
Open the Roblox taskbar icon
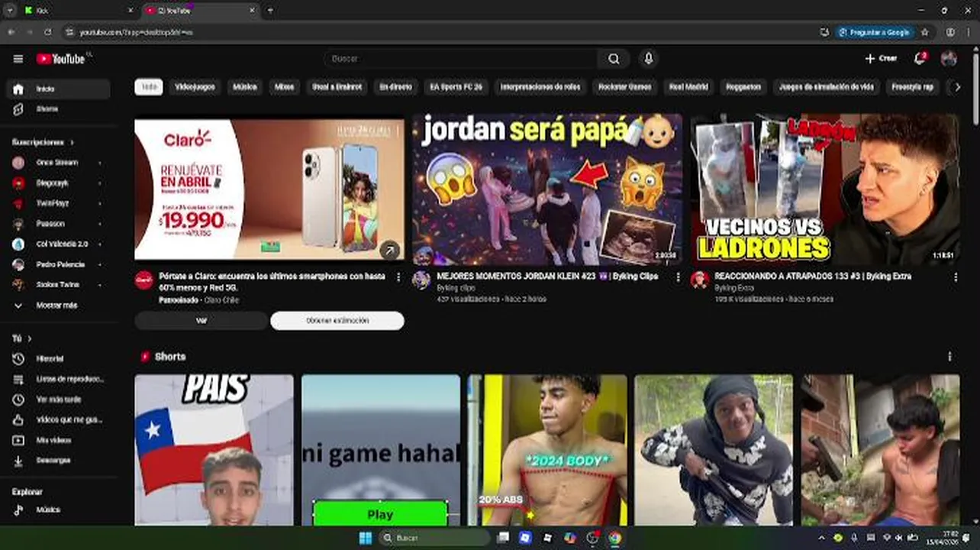547,538
